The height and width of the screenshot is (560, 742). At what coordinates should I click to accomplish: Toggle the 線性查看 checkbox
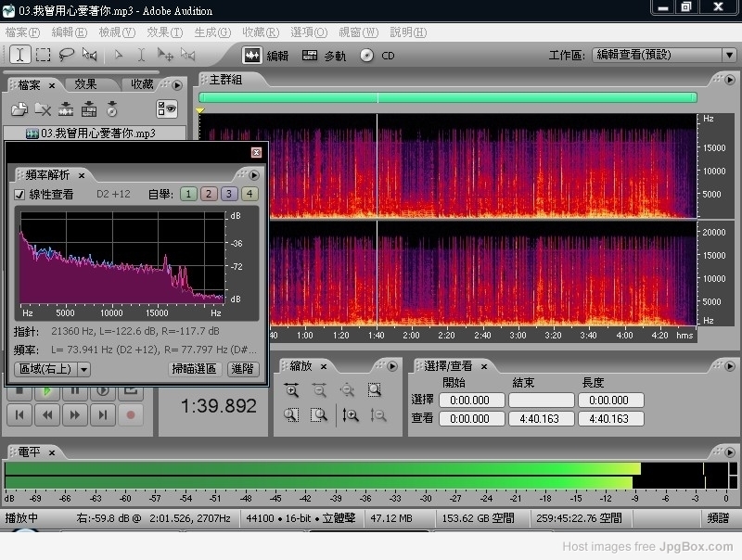[x=20, y=195]
